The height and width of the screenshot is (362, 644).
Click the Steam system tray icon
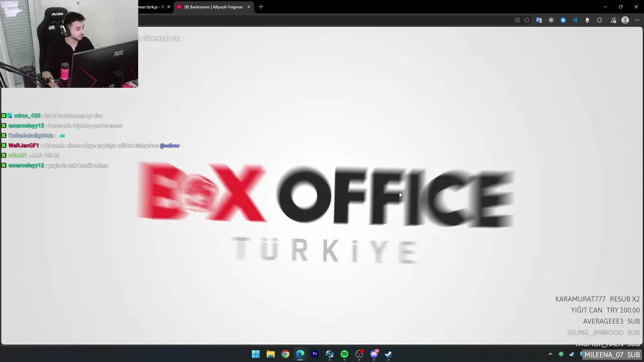click(572, 354)
